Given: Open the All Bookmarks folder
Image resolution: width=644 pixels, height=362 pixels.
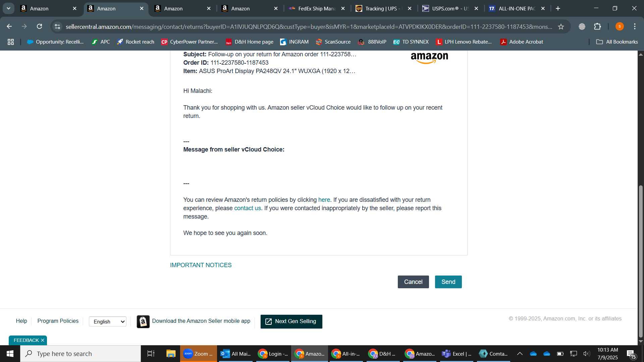Looking at the screenshot, I should 617,42.
